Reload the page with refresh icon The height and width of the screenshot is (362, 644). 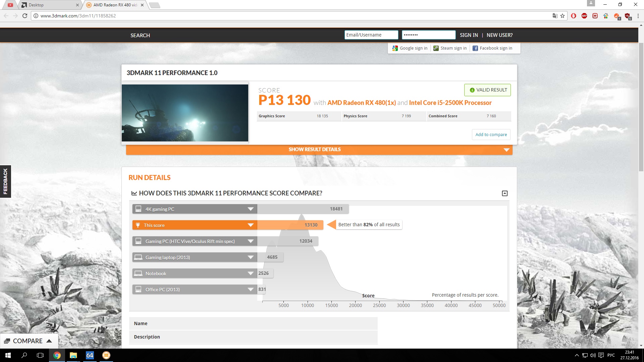[25, 16]
